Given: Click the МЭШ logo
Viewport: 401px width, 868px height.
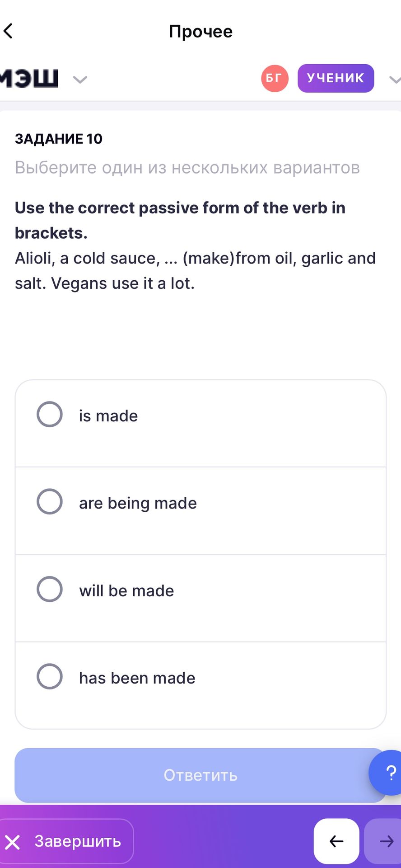Looking at the screenshot, I should tap(29, 78).
